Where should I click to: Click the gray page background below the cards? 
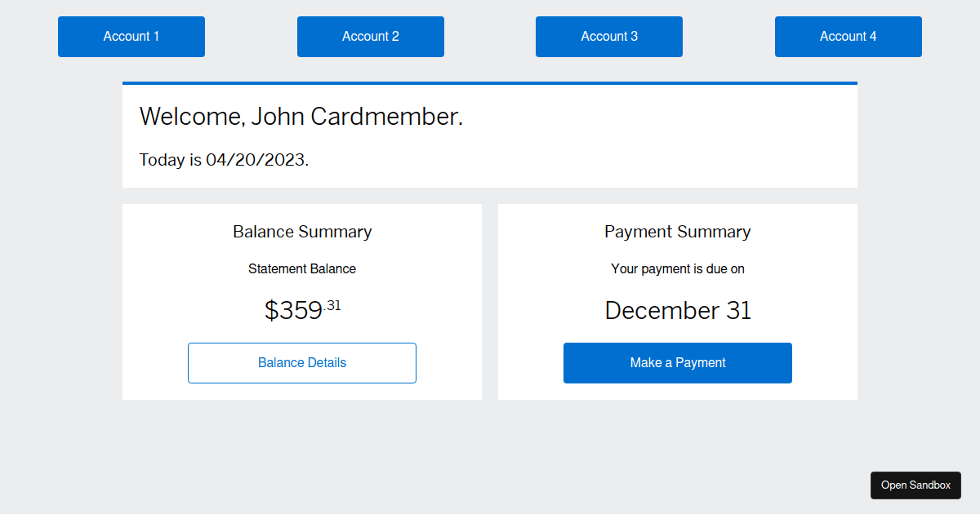490,457
